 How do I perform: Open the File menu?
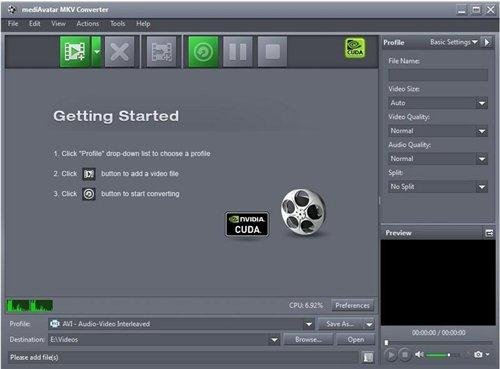tap(13, 24)
